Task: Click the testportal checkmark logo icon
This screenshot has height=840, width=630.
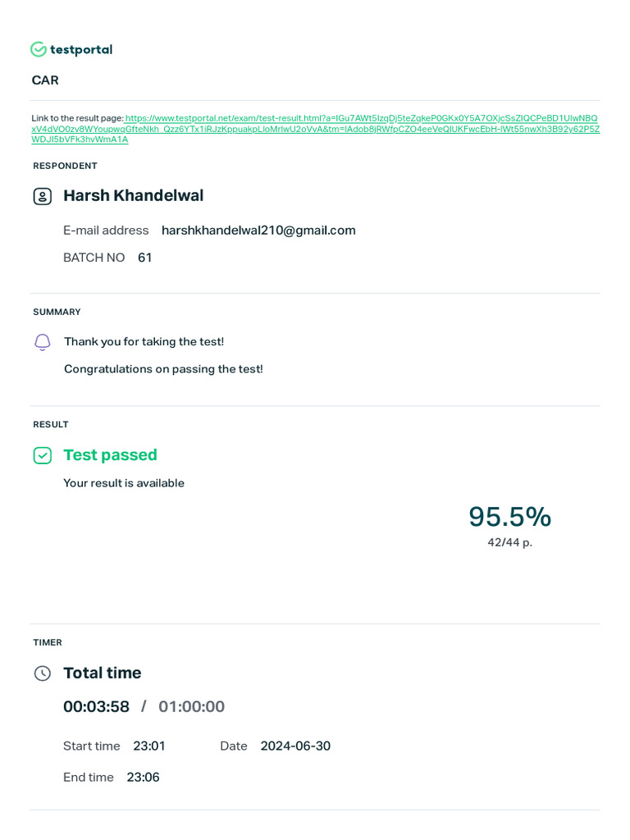Action: point(39,49)
